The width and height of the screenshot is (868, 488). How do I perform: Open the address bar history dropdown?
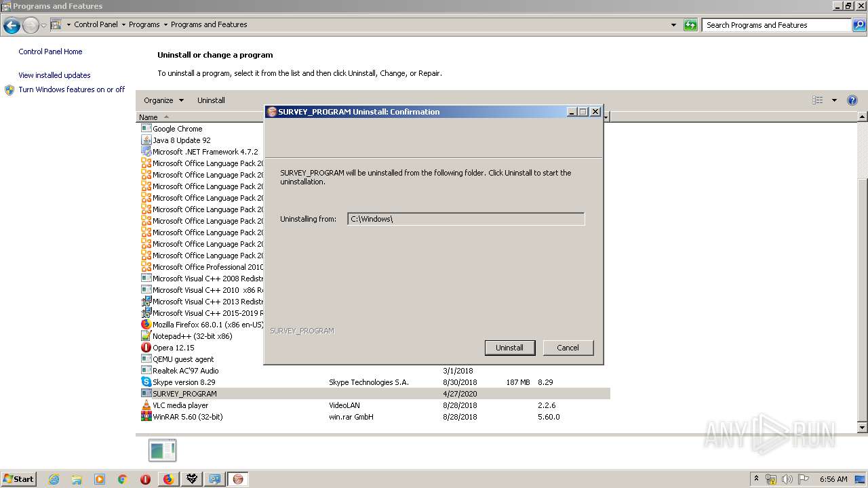[673, 25]
